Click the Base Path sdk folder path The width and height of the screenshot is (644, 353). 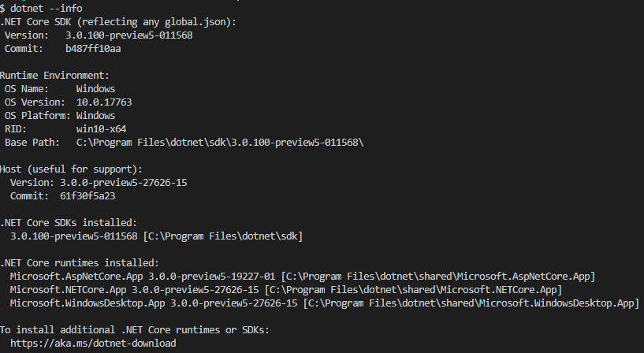[220, 143]
